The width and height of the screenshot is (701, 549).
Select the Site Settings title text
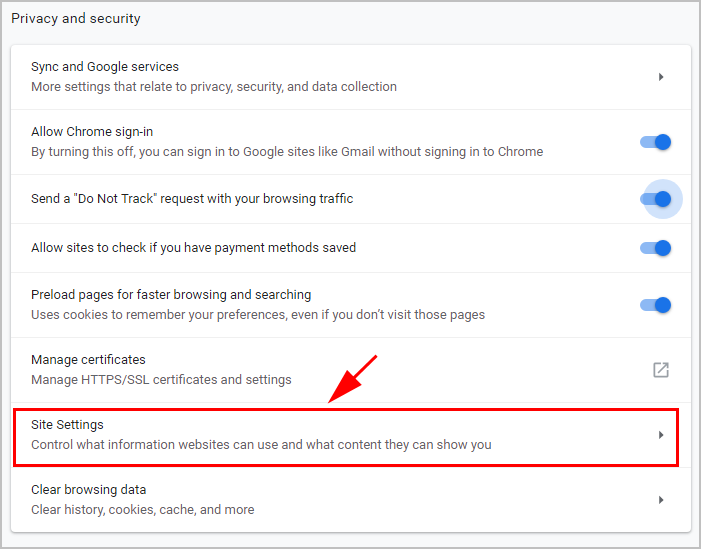pos(67,425)
